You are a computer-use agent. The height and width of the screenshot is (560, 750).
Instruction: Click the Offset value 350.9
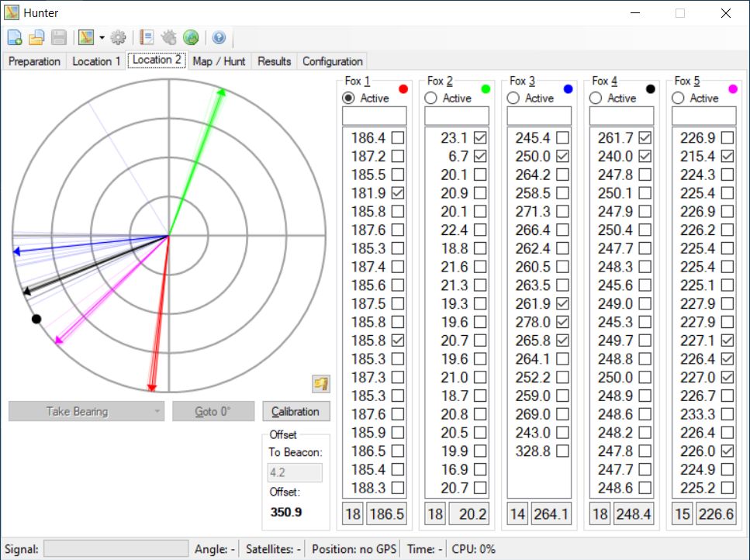tap(286, 512)
